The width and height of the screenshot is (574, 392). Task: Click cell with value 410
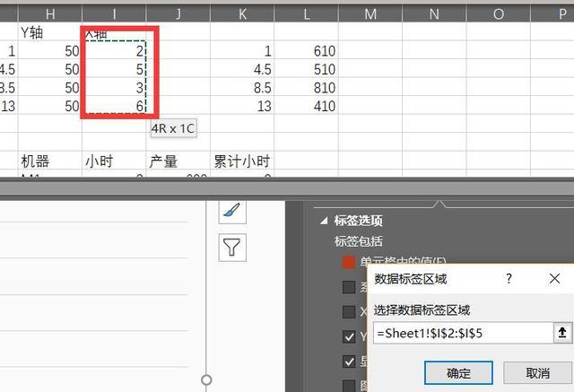307,106
